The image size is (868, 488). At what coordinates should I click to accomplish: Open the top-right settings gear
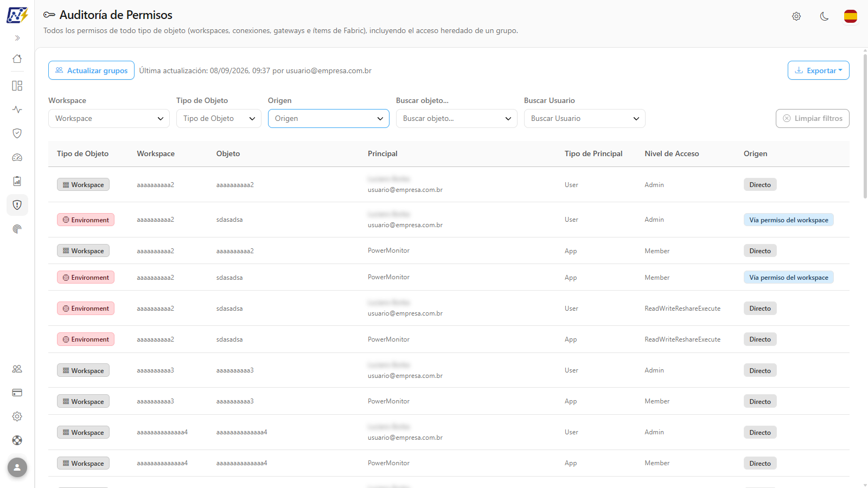pos(796,16)
